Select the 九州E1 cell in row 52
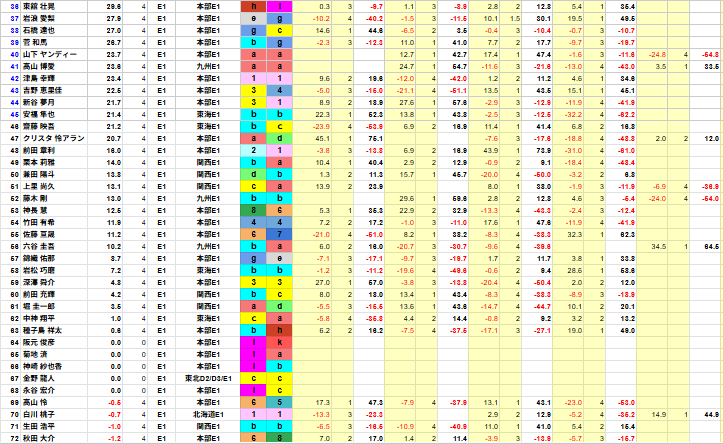723x444 pixels. (208, 198)
